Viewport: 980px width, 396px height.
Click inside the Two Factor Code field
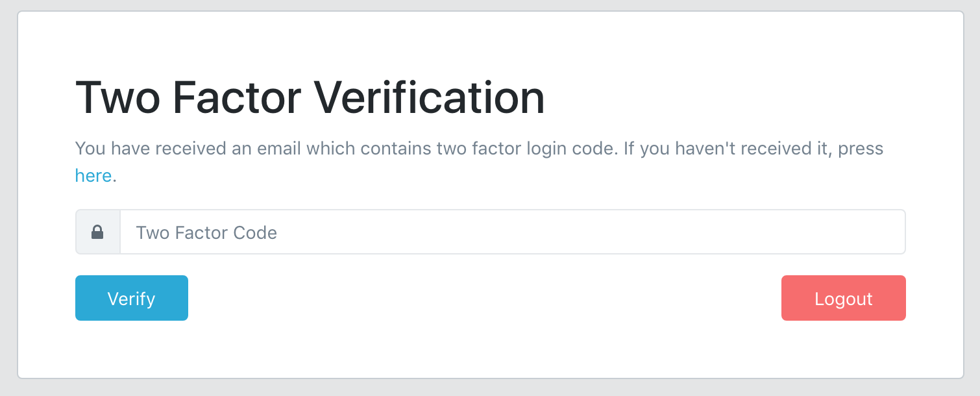454,232
